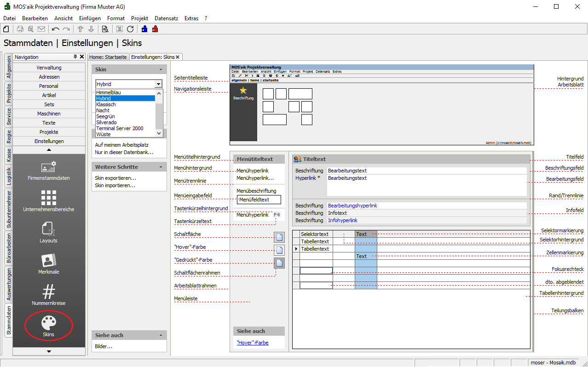Click the envelope mail icon
This screenshot has width=588, height=367.
41,29
